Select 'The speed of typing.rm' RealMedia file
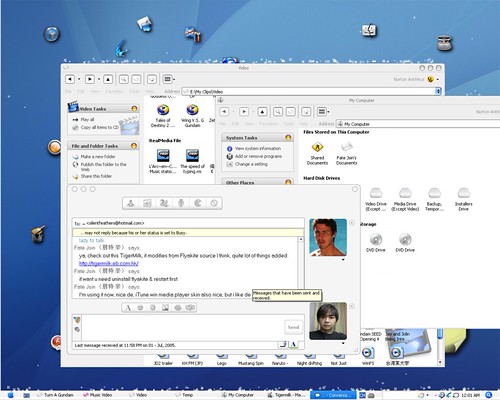 click(192, 161)
